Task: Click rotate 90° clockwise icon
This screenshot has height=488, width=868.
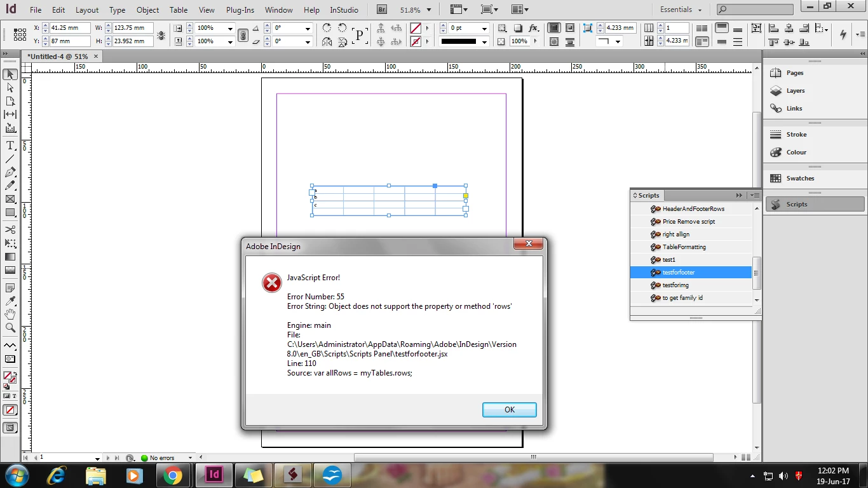Action: (327, 28)
